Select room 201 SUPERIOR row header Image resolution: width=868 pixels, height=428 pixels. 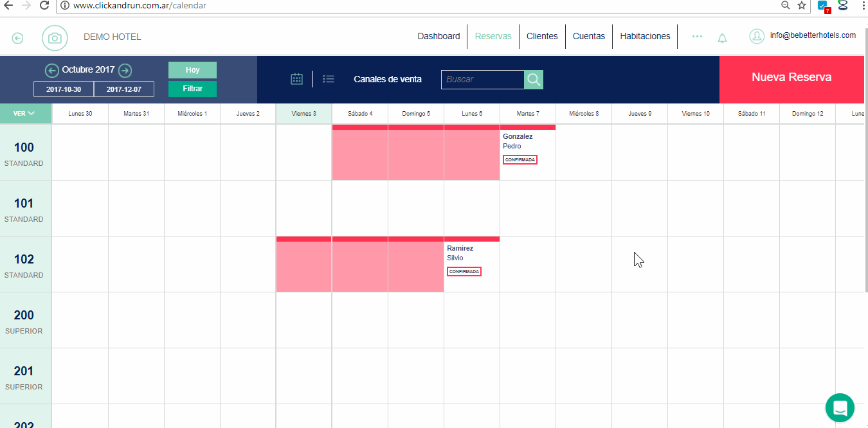(x=24, y=377)
